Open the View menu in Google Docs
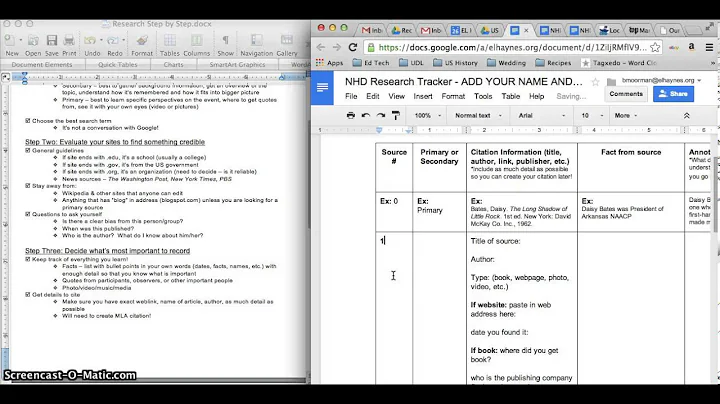720x404 pixels. click(x=396, y=96)
